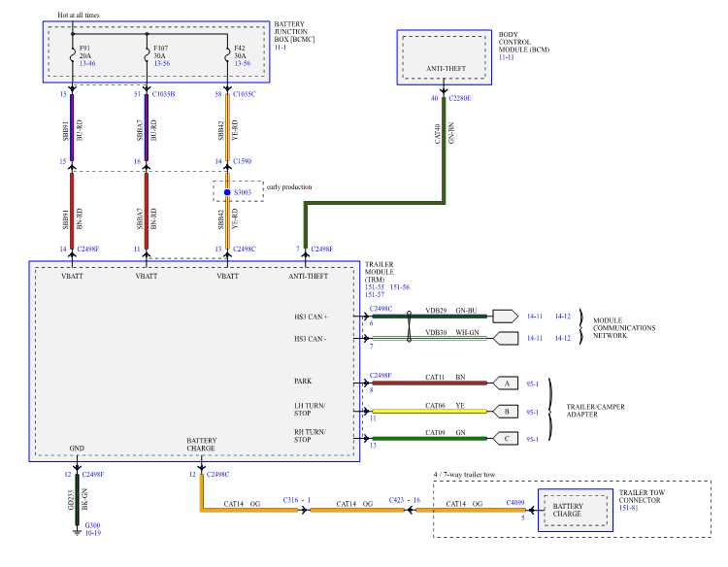
Task: Click the VDB29 GN-BU wire label
Action: (x=450, y=311)
